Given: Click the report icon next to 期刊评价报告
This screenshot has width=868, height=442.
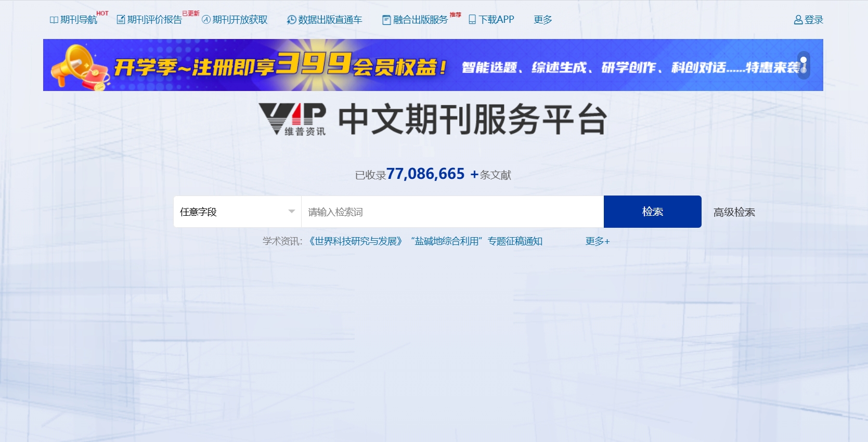Looking at the screenshot, I should pos(121,20).
